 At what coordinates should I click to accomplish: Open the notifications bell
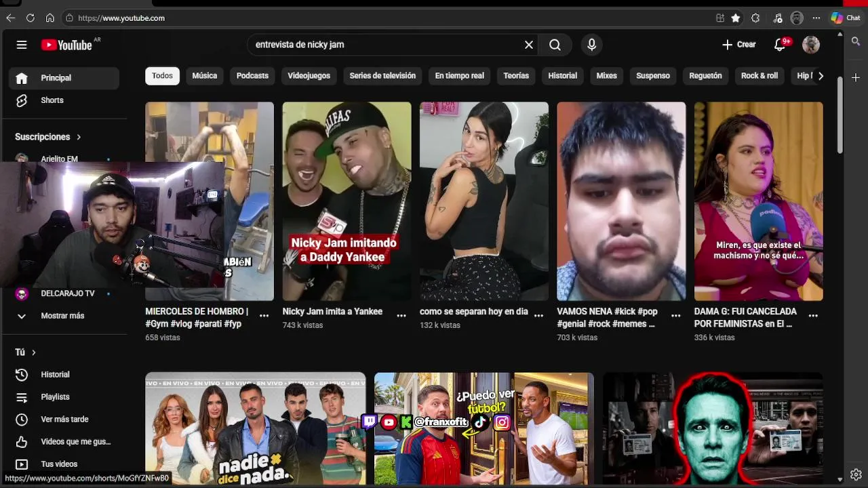point(781,45)
